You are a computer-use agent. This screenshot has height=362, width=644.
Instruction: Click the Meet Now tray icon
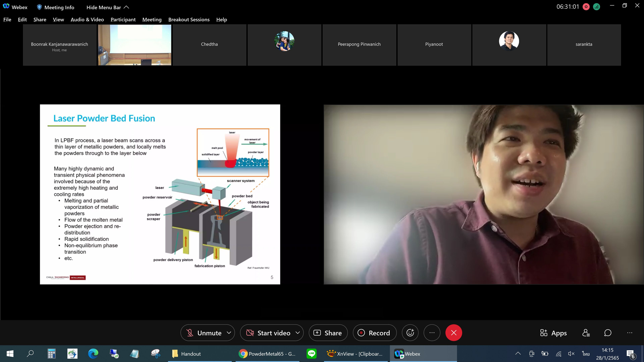pos(532,353)
